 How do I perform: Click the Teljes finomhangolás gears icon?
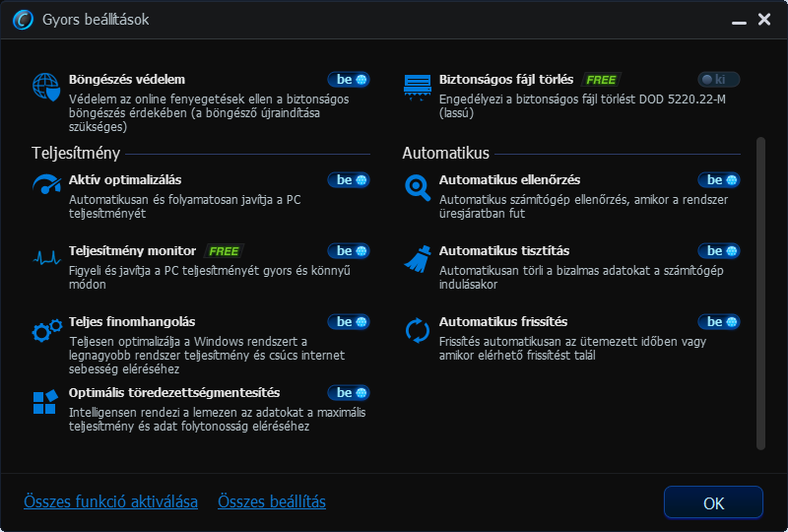coord(46,330)
